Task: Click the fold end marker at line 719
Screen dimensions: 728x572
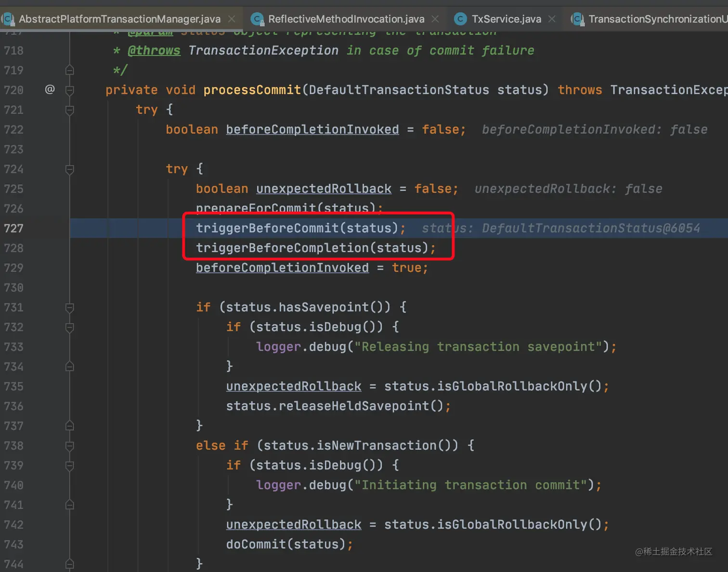Action: tap(70, 70)
